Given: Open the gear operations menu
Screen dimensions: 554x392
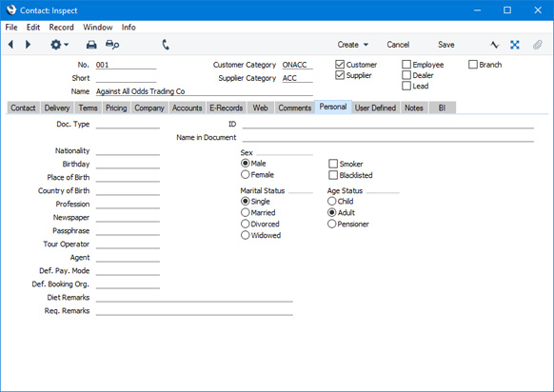Looking at the screenshot, I should tap(59, 45).
